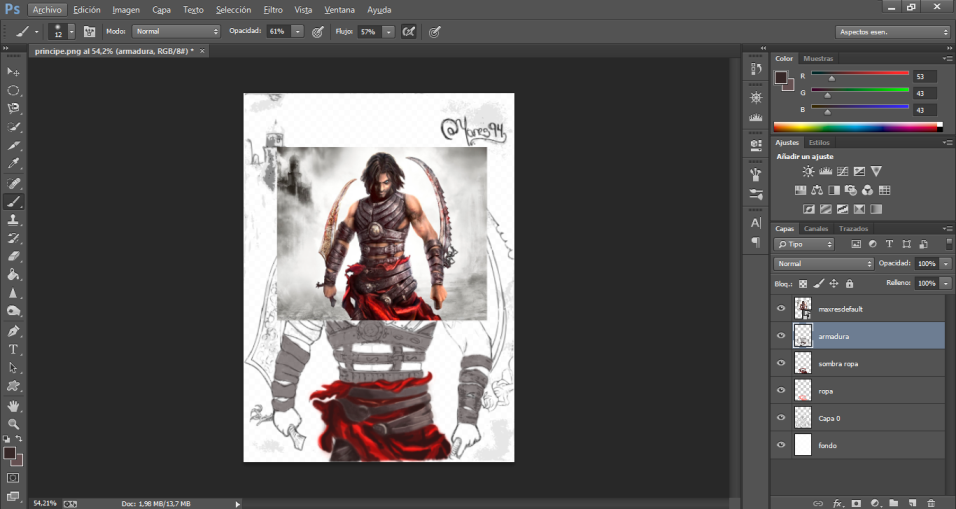Expand the Aspectos esen. workspace dropdown
The height and width of the screenshot is (509, 956).
[x=892, y=32]
